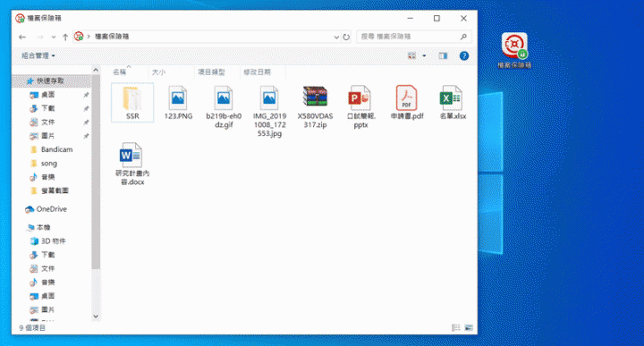Screen dimensions: 644x346
Task: Open pinned 文件 under quick access
Action: coord(47,122)
